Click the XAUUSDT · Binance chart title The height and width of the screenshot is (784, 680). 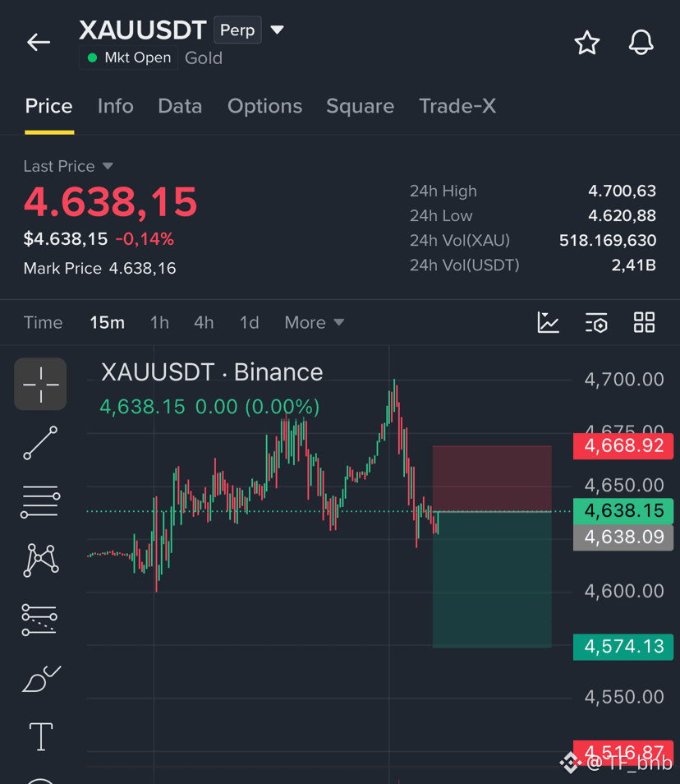click(212, 372)
